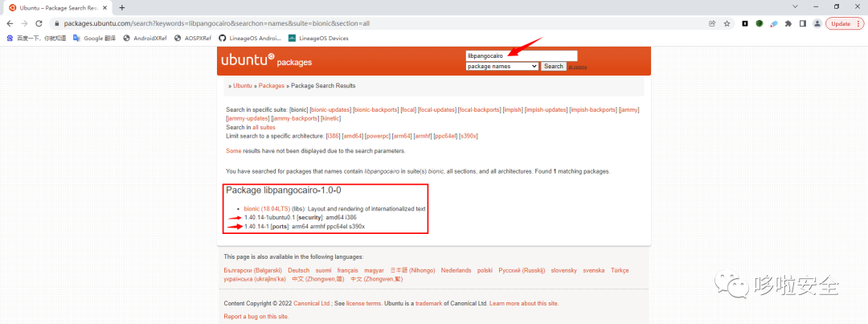Viewport: 868px width, 324px height.
Task: Limit search to armhf architecture
Action: [424, 136]
